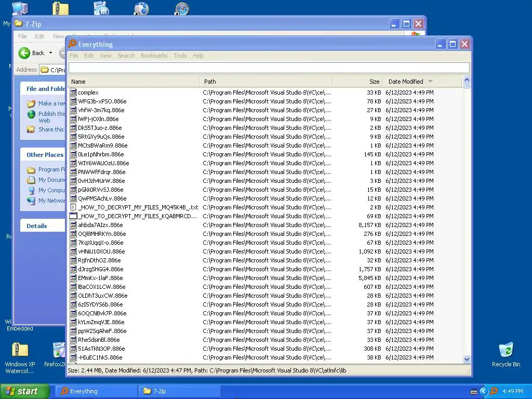
Task: Select file 7KqXUqqX-o.886e
Action: point(101,243)
